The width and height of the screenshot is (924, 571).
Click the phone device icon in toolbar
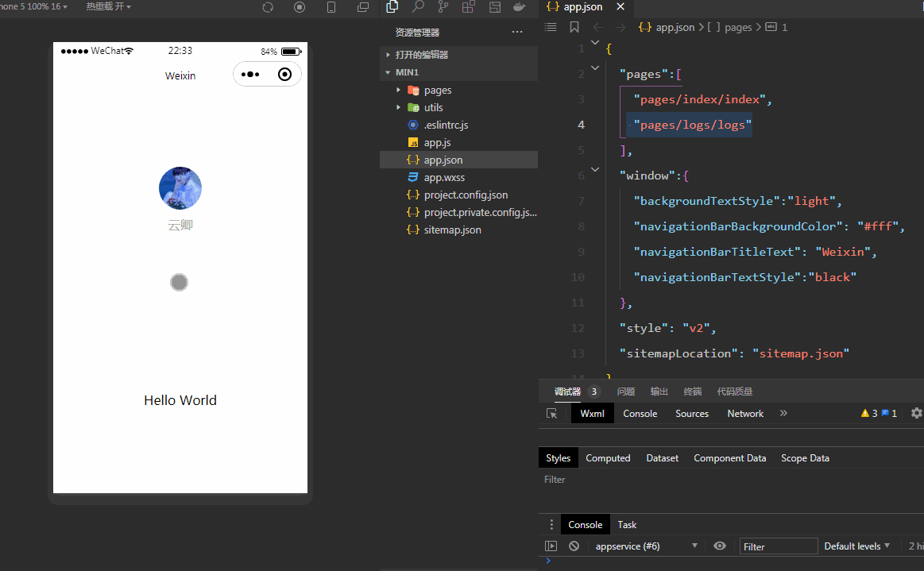pos(331,7)
